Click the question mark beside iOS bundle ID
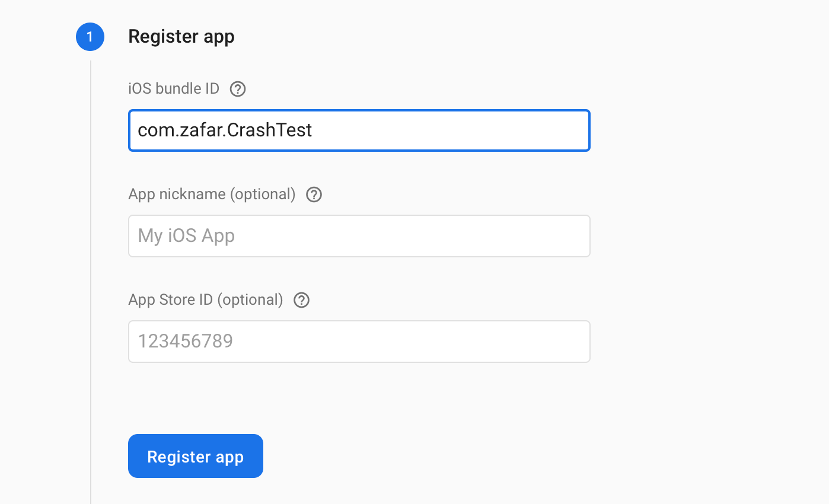 coord(237,88)
